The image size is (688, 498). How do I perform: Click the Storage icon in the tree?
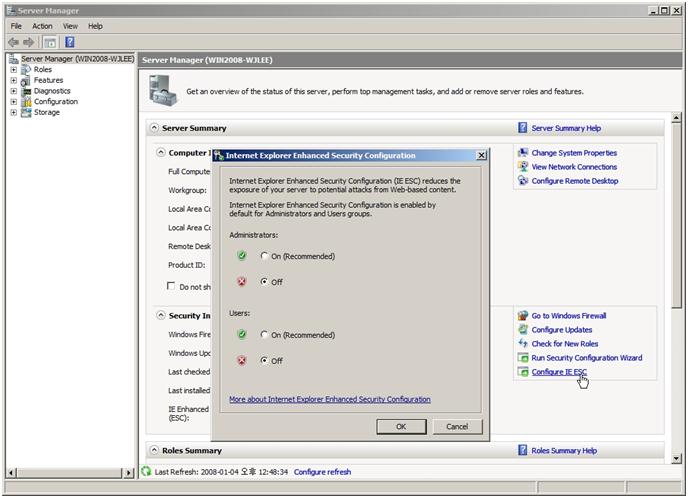[x=26, y=112]
